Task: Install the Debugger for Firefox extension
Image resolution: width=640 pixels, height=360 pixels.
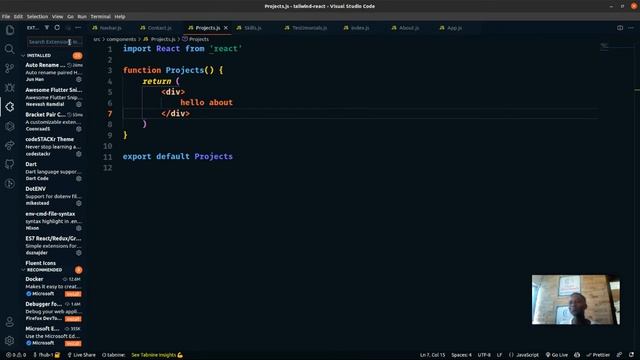Action: pos(73,319)
